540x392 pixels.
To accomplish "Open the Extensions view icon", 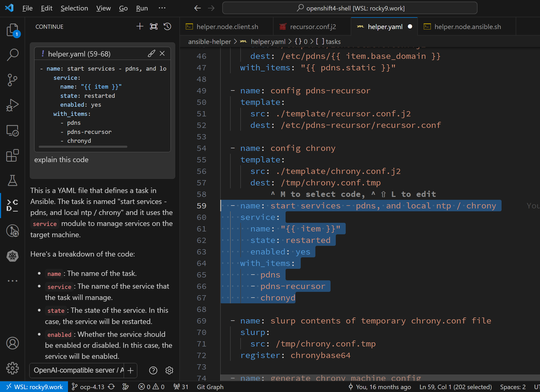I will [12, 156].
